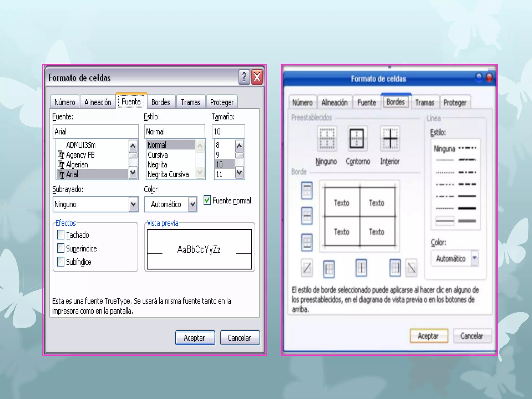Choose the thickest solid line style
Screen dimensions: 532x399
pos(467,208)
